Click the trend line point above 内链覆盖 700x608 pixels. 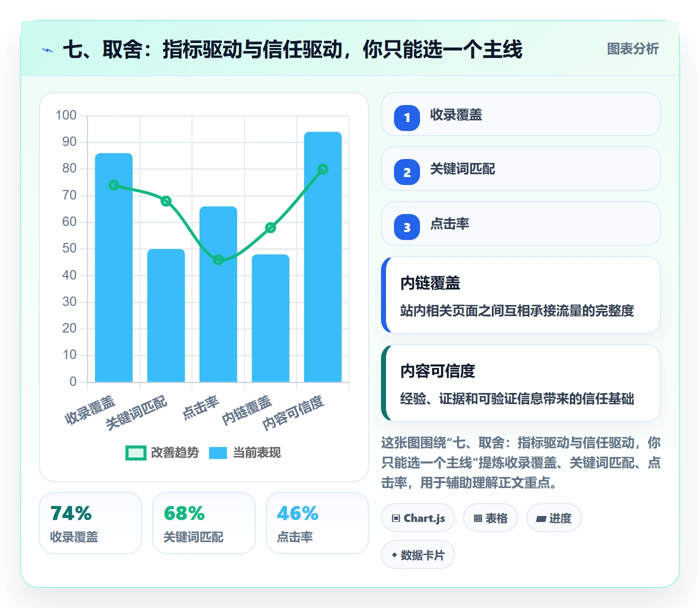[270, 227]
